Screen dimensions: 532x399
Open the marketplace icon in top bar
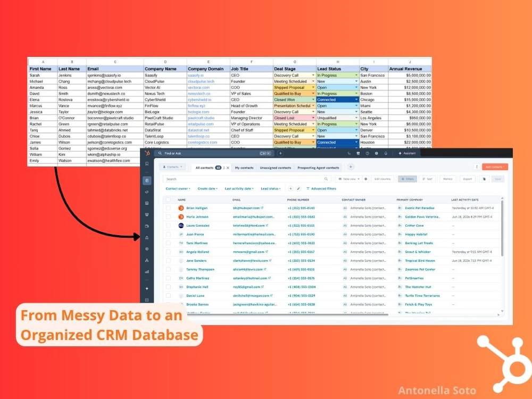tap(358, 153)
